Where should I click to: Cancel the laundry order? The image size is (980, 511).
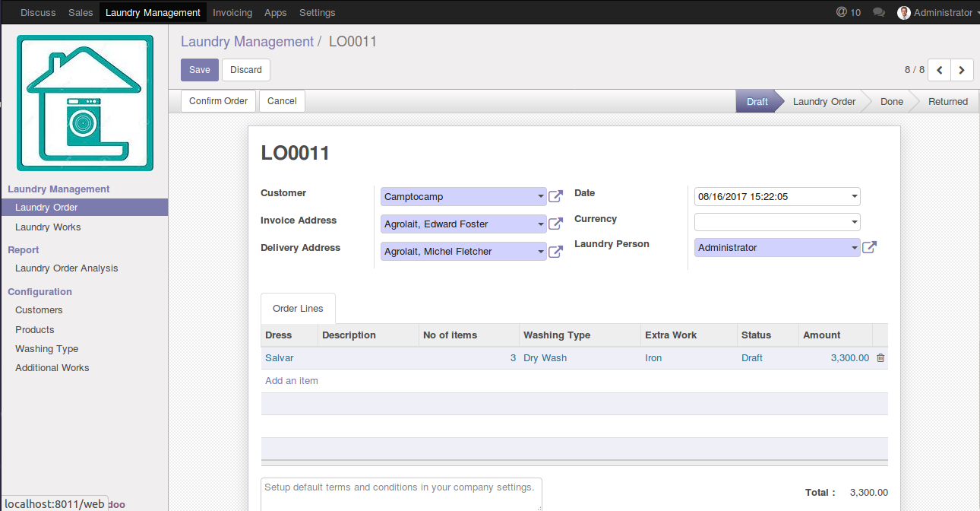pyautogui.click(x=282, y=101)
